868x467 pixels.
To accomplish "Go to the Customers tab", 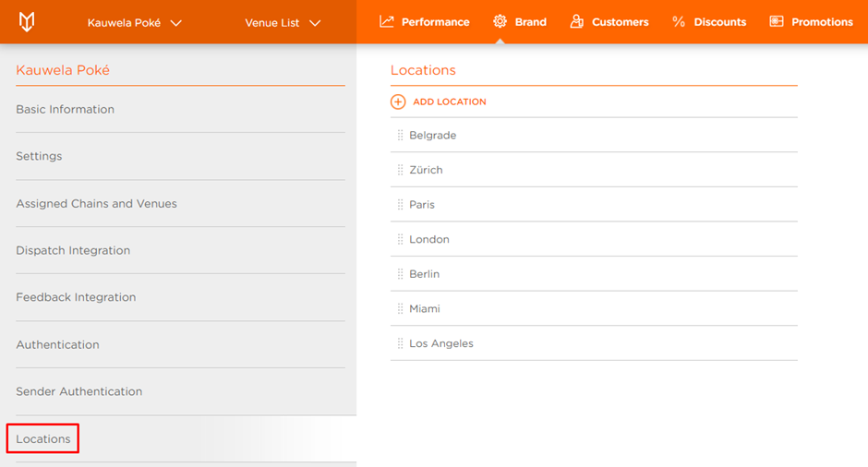I will [609, 22].
